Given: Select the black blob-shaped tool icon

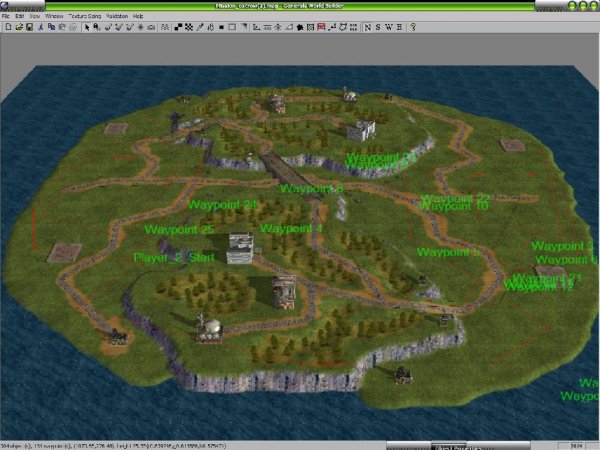Looking at the screenshot, I should pyautogui.click(x=300, y=27).
